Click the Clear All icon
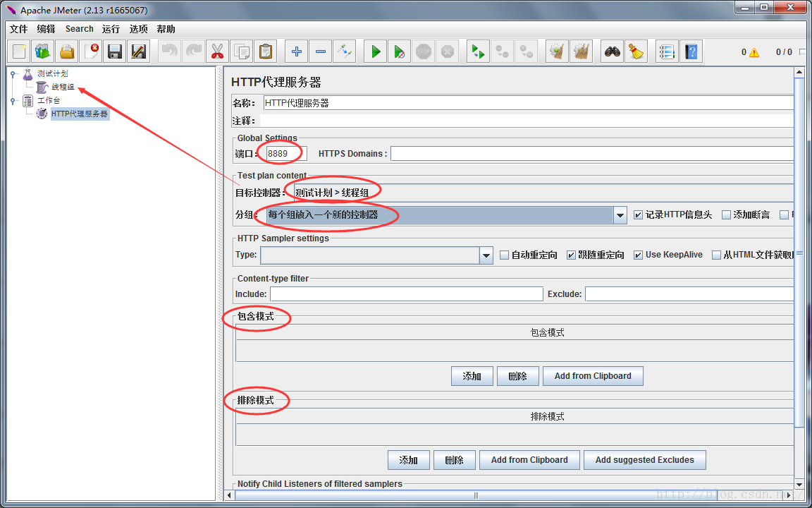The image size is (812, 508). [581, 52]
